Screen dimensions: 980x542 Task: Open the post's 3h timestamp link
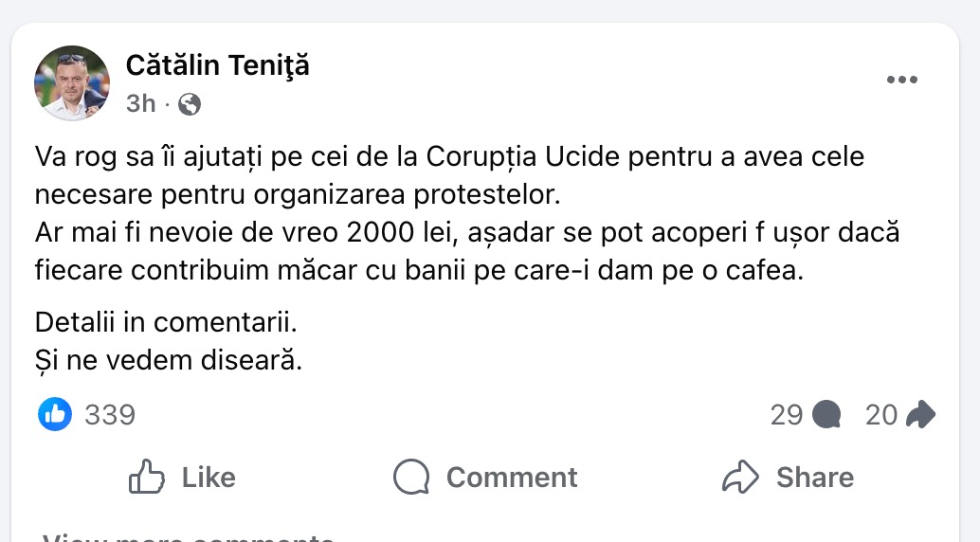140,103
